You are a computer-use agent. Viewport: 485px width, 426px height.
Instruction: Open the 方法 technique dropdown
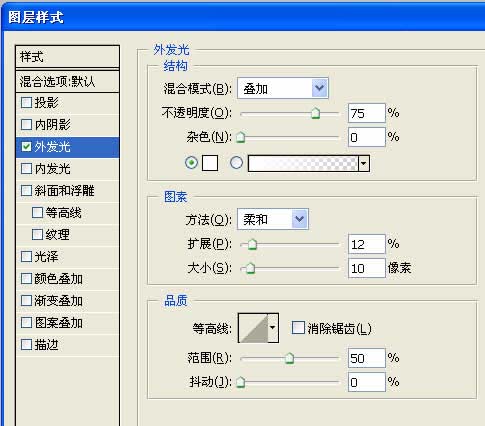coord(273,219)
